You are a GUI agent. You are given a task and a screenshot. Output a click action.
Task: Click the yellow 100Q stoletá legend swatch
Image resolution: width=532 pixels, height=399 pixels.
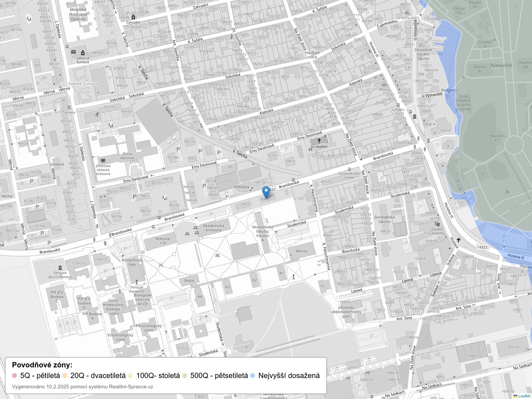[131, 376]
